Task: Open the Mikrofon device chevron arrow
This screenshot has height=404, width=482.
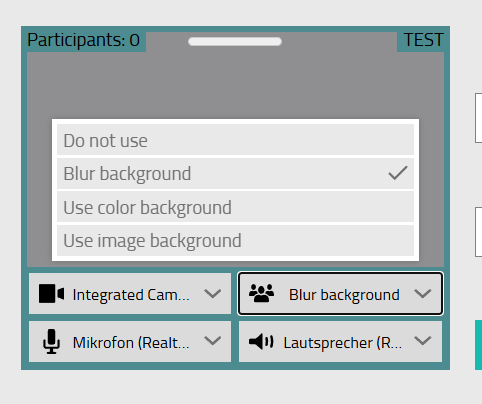Action: (213, 341)
